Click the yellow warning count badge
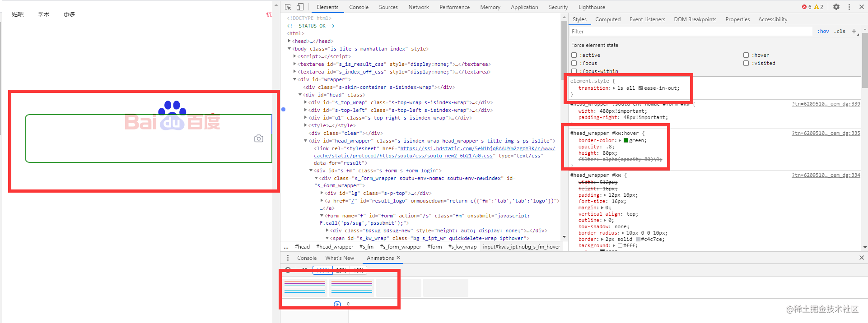868x323 pixels. tap(819, 7)
